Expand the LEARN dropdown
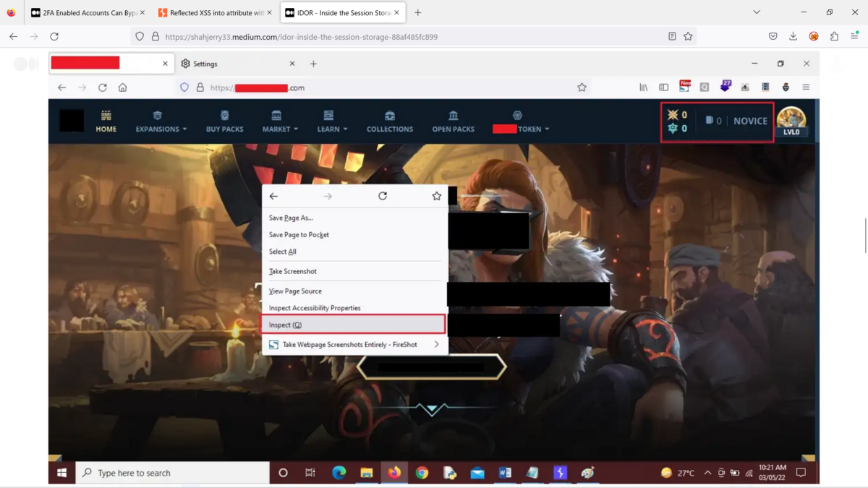The width and height of the screenshot is (868, 488). [x=332, y=121]
